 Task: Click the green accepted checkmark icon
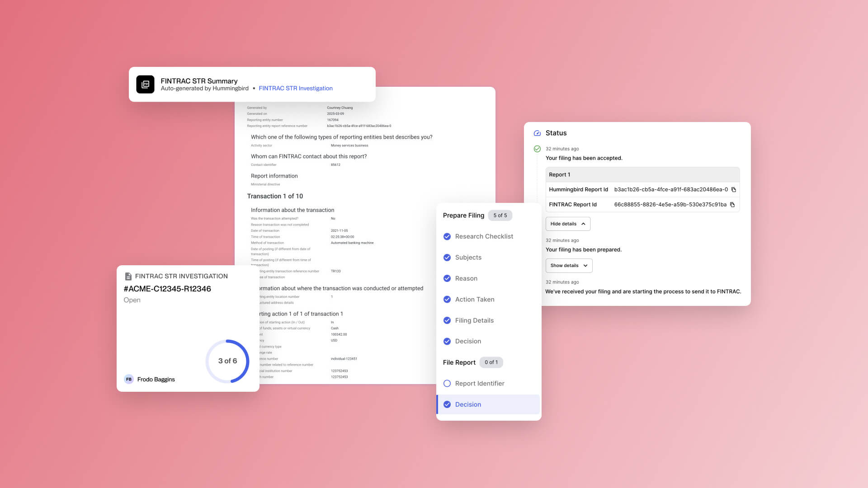coord(537,149)
